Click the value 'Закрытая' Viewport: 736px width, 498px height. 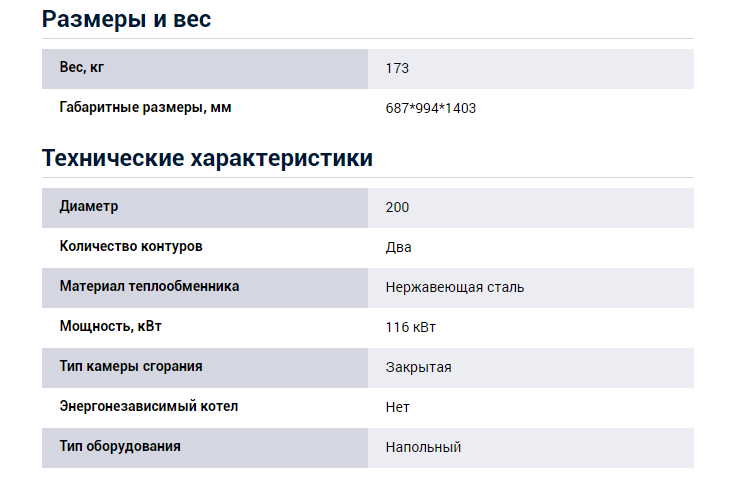click(419, 368)
